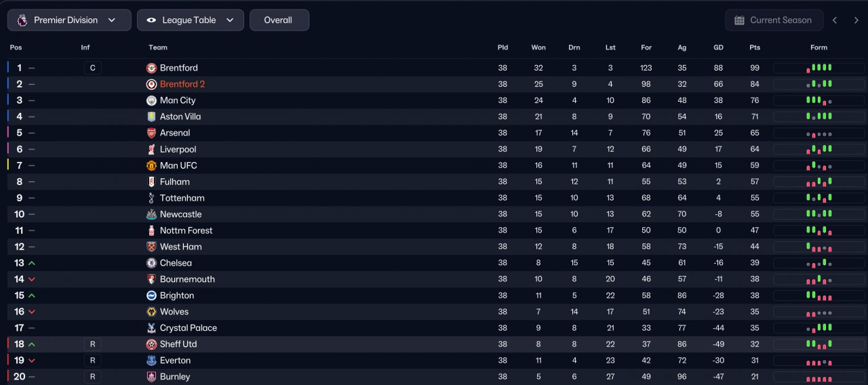868x385 pixels.
Task: Click the Man City club badge
Action: click(x=151, y=100)
